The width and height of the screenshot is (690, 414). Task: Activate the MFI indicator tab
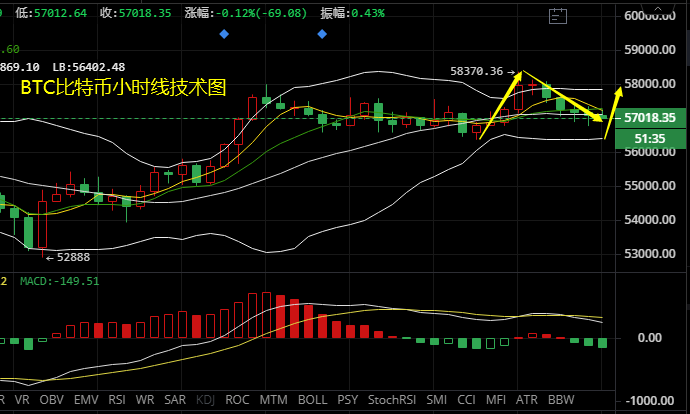pos(495,399)
